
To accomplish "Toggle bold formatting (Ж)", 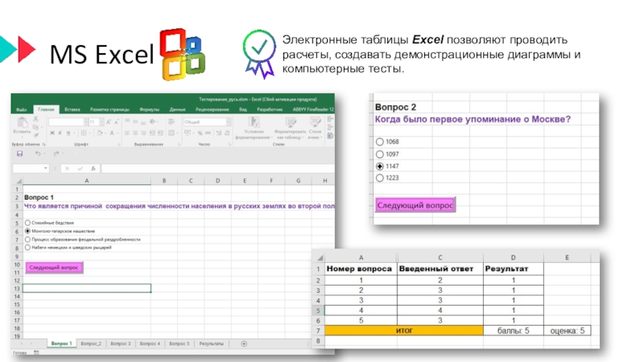I will tap(52, 133).
